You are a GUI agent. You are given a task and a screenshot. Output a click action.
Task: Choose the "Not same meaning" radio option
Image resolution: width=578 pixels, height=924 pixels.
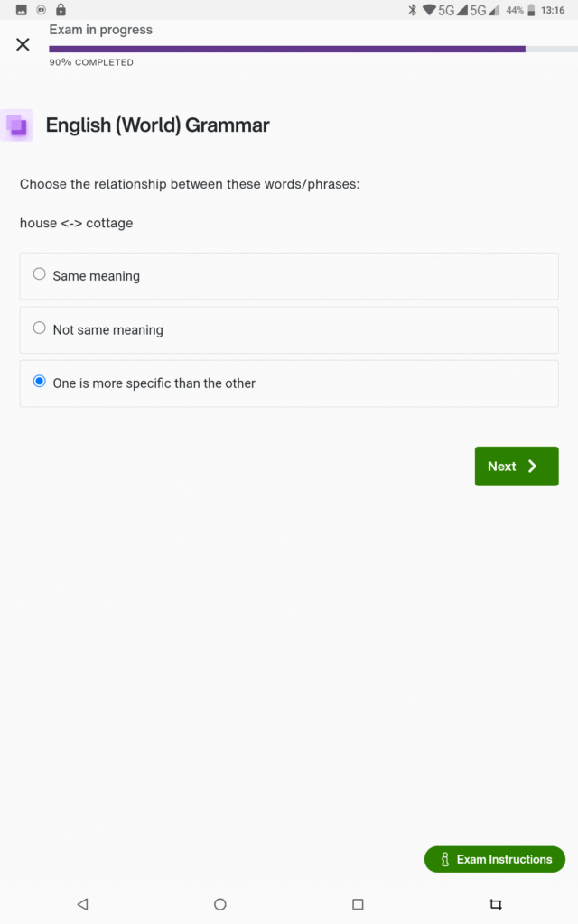[40, 328]
